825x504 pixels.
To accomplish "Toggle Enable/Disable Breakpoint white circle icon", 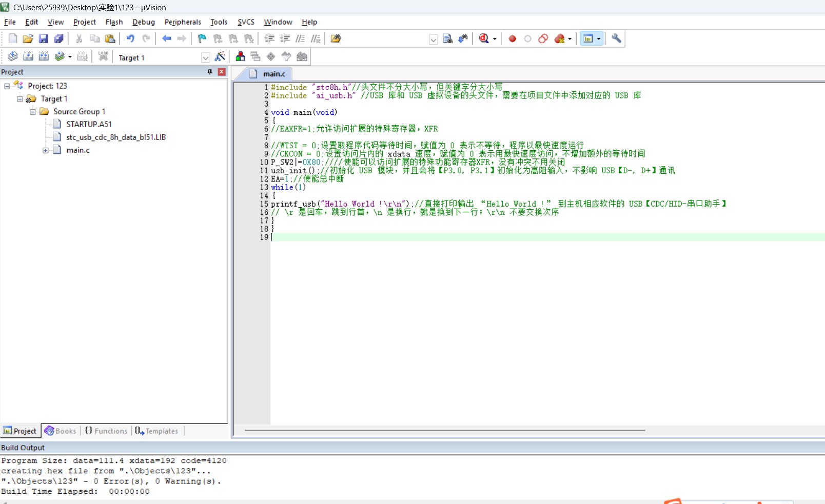I will 527,38.
